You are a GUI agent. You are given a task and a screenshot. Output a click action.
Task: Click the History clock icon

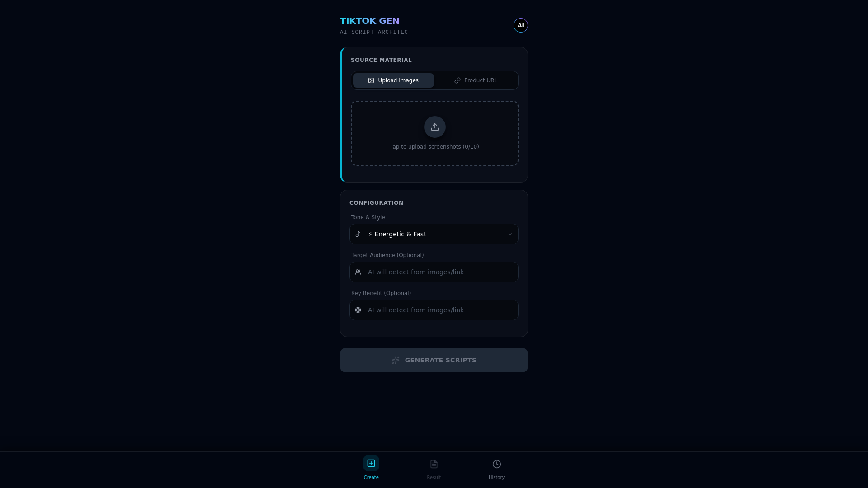click(497, 464)
